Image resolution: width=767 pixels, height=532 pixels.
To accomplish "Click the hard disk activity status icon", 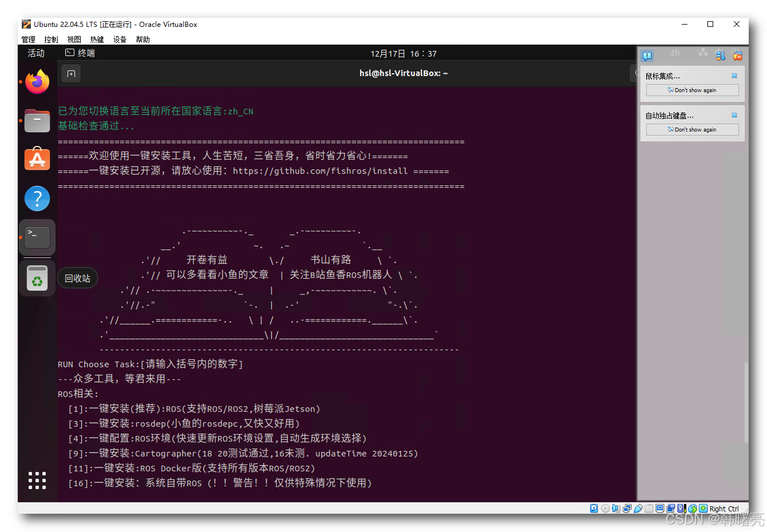I will click(594, 509).
